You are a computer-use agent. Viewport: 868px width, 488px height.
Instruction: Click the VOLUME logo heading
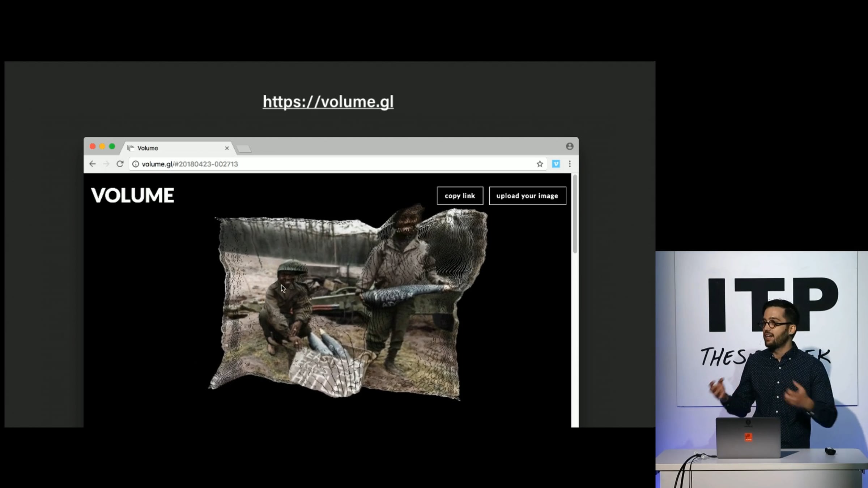(x=132, y=195)
